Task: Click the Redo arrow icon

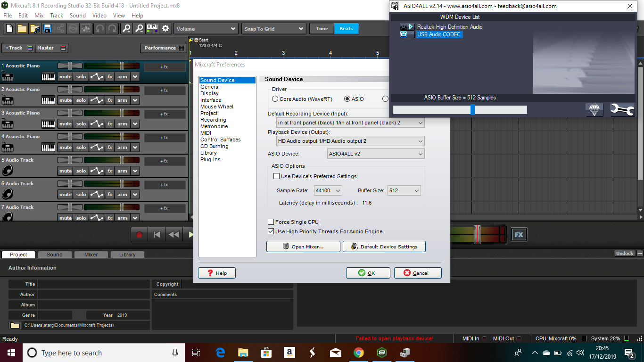Action: pyautogui.click(x=112, y=29)
